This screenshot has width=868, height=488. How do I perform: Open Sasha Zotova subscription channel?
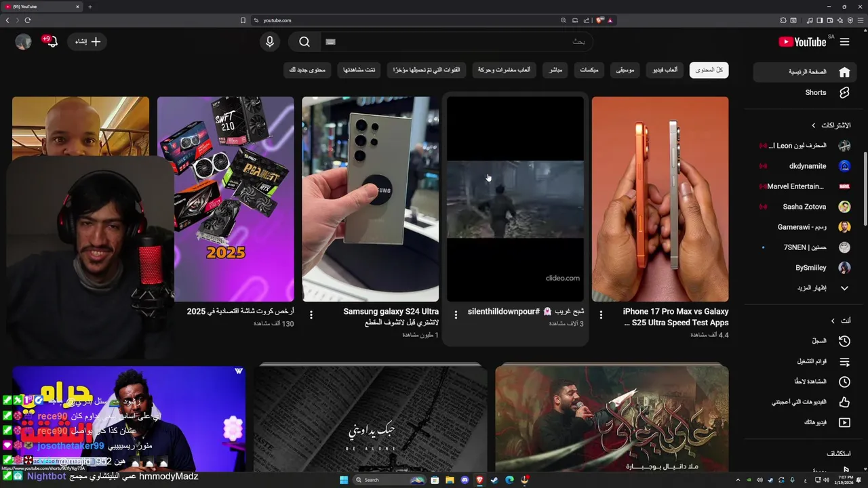click(805, 207)
